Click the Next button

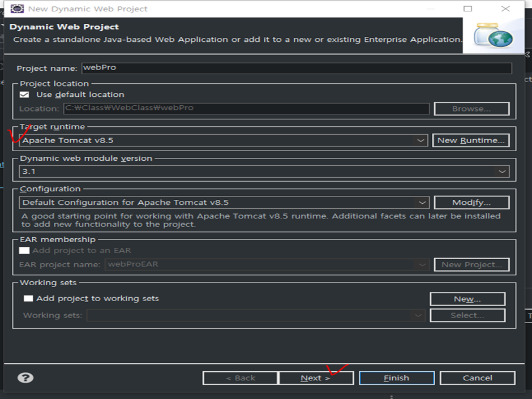316,378
